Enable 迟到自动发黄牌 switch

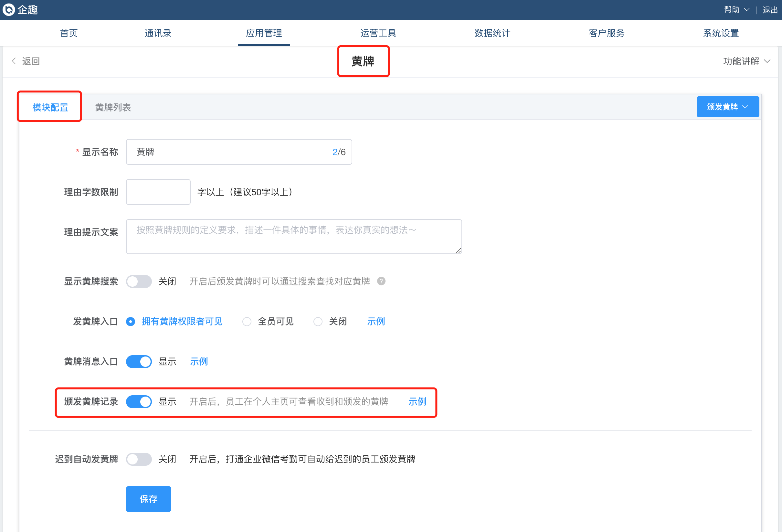(x=139, y=459)
